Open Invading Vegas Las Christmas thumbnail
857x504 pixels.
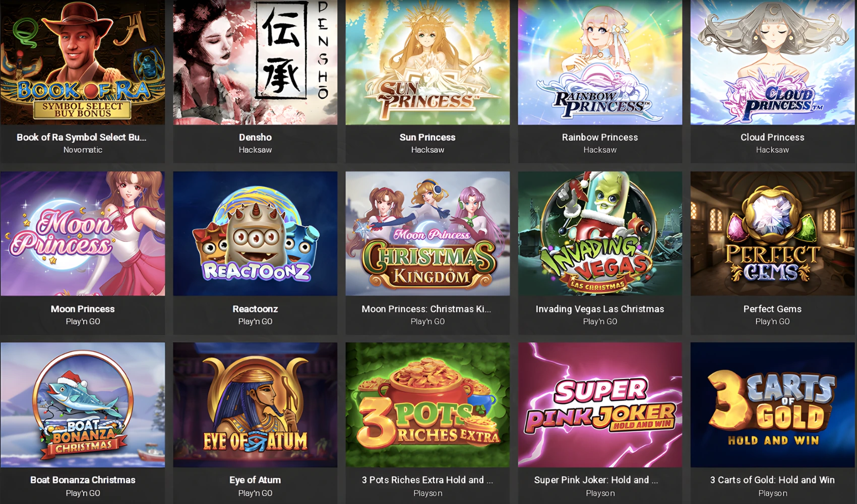[x=600, y=233]
